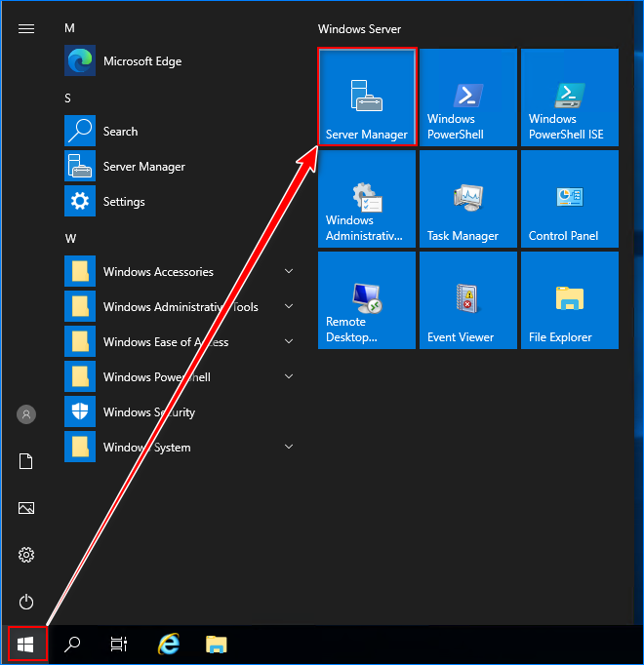
Task: Click the Power button in the sidebar
Action: coord(26,602)
